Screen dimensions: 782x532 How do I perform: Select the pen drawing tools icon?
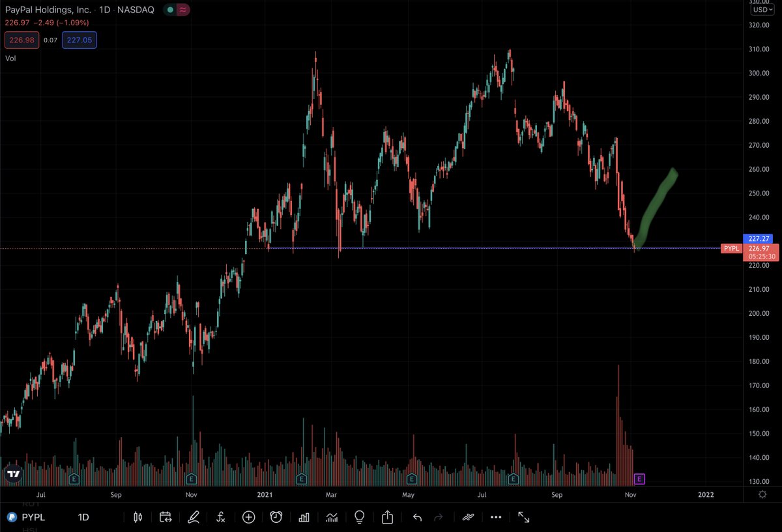coord(193,518)
